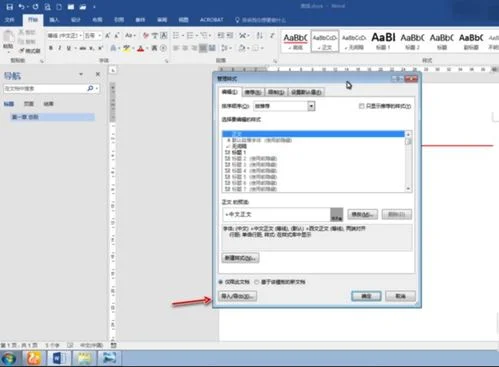This screenshot has height=367, width=499.
Task: Click the decrease indent icon
Action: tap(220, 35)
